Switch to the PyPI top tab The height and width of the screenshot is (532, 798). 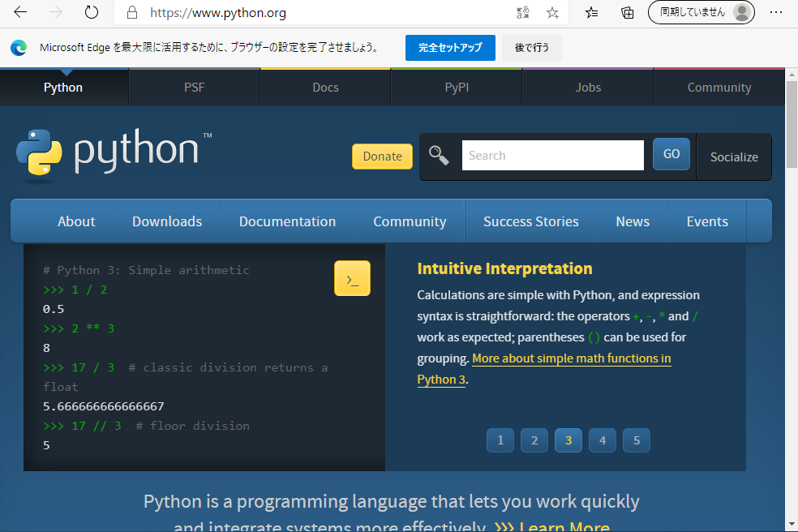tap(457, 88)
